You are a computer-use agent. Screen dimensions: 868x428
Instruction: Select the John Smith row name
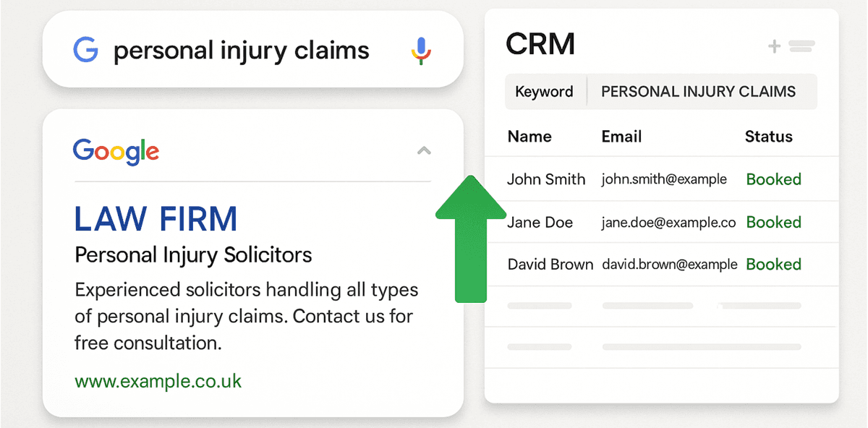point(546,179)
